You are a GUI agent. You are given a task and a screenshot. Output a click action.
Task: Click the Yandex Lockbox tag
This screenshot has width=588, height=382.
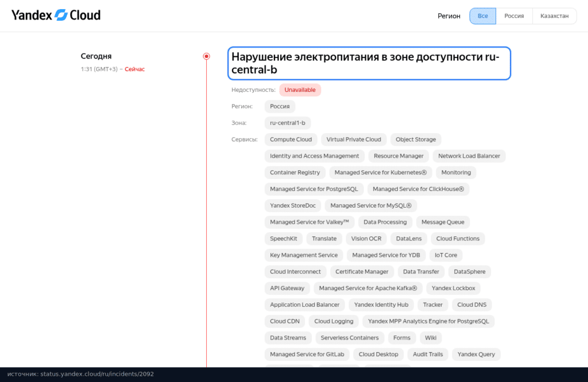(454, 287)
